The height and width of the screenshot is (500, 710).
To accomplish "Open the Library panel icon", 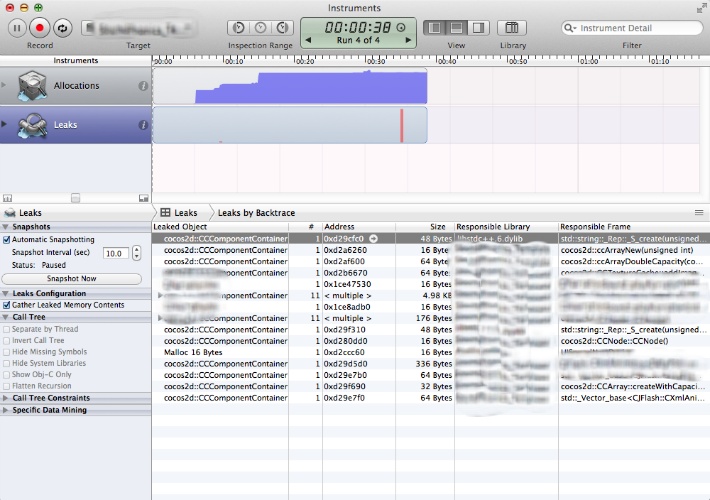I will click(x=511, y=28).
